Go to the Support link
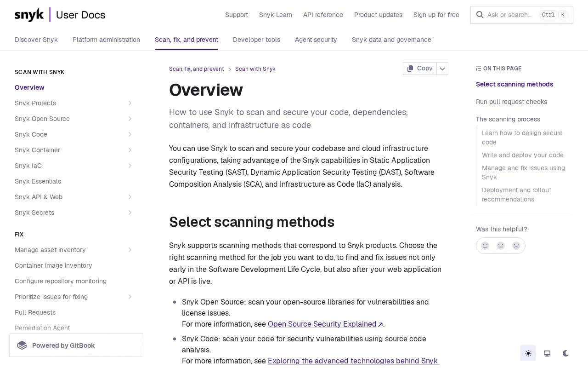The width and height of the screenshot is (588, 368). point(237,15)
